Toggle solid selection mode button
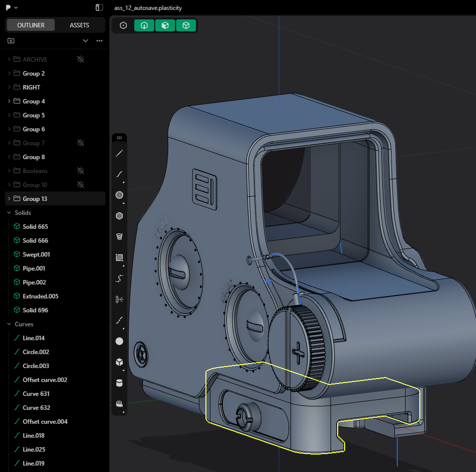Viewport: 476px width, 472px height. tap(186, 25)
